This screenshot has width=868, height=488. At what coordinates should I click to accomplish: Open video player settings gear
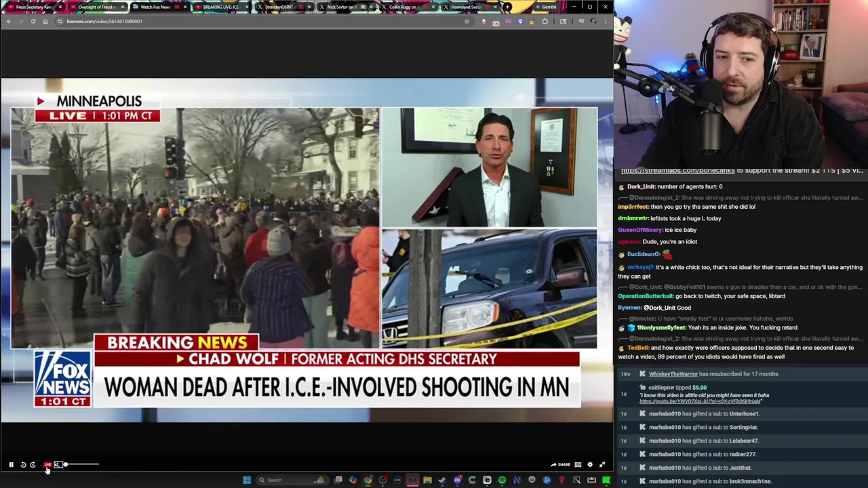coord(590,464)
